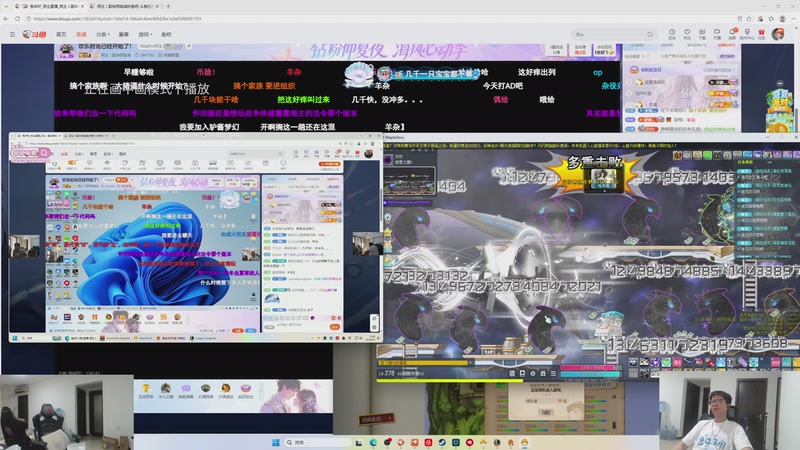Open Microsoft Edge from taskbar
This screenshot has width=800, height=450.
point(373,442)
